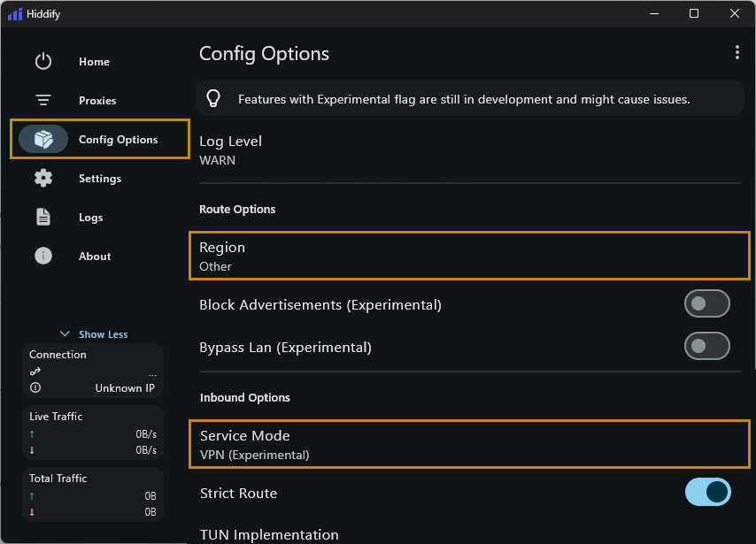Click the Unknown IP info icon
Viewport: 756px width, 544px height.
35,388
